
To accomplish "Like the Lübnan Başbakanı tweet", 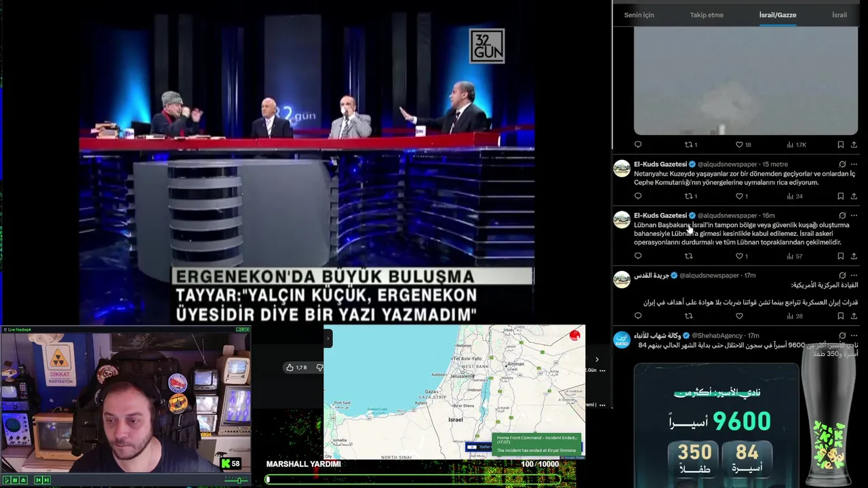I will [742, 256].
